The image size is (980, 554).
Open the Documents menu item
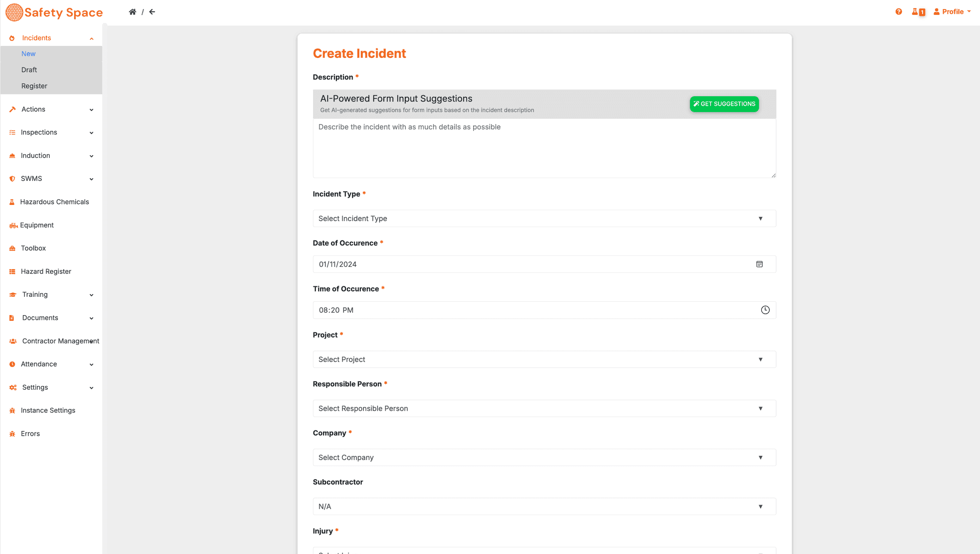[51, 318]
